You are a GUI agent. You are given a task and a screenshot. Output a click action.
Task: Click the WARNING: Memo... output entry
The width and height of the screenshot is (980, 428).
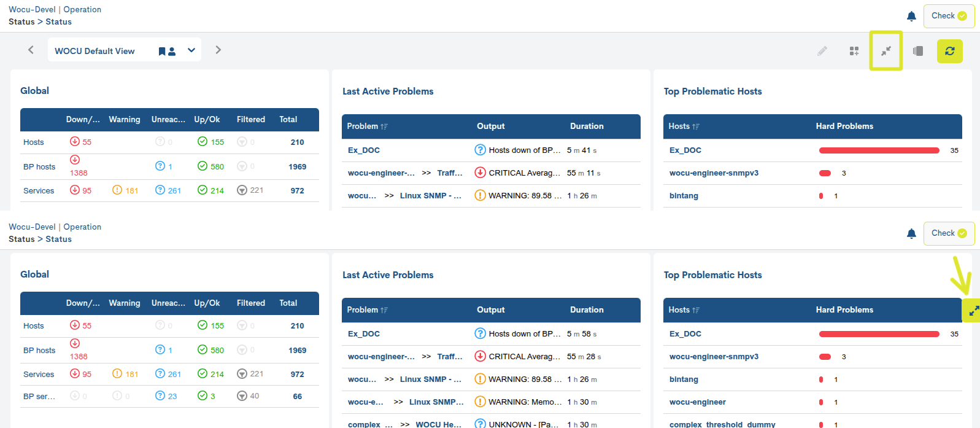[x=525, y=402]
